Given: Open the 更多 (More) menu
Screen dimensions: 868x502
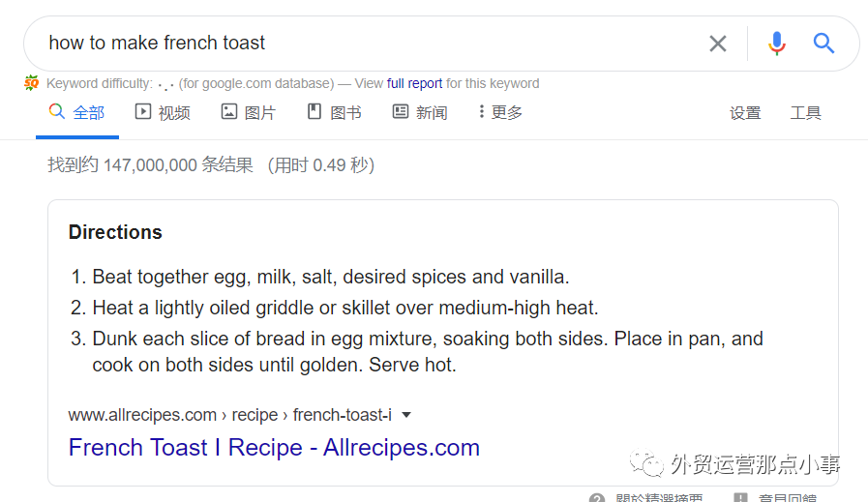Looking at the screenshot, I should pyautogui.click(x=501, y=113).
